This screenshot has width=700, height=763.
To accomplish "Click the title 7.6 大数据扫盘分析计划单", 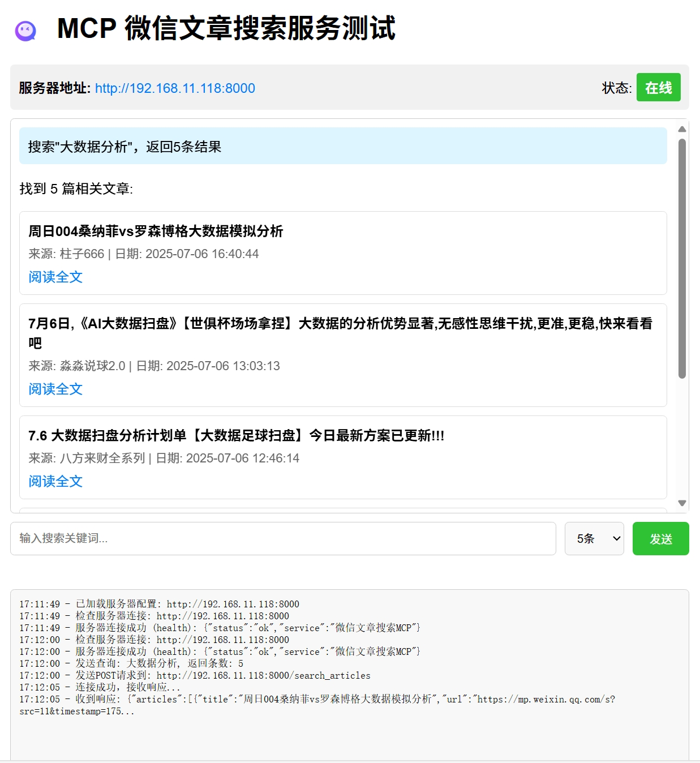I will point(236,435).
